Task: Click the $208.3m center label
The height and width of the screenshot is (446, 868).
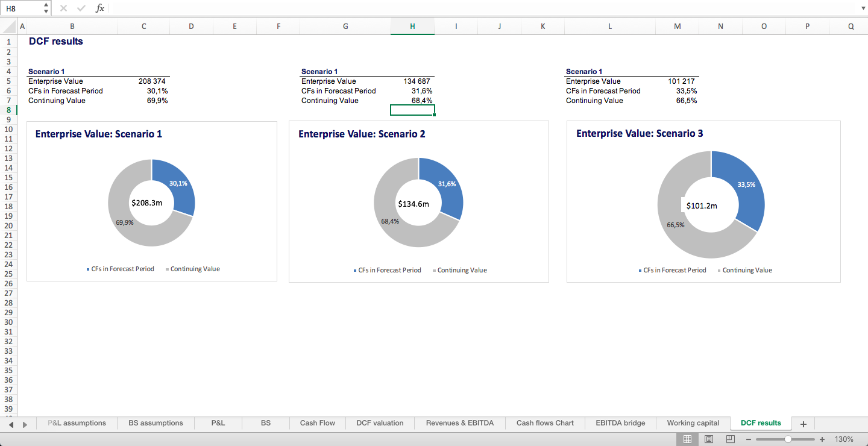Action: click(147, 203)
